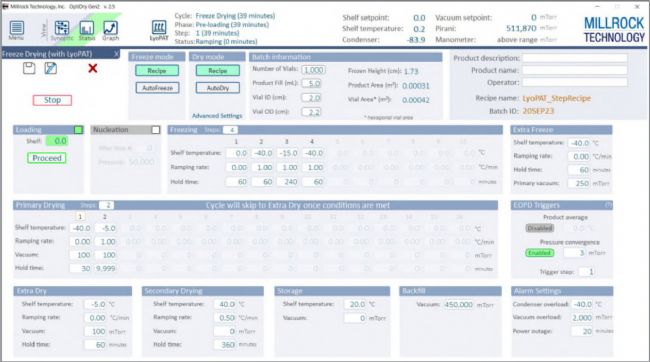Click the Product name input field
Screen dimensions: 650x362
(575, 70)
